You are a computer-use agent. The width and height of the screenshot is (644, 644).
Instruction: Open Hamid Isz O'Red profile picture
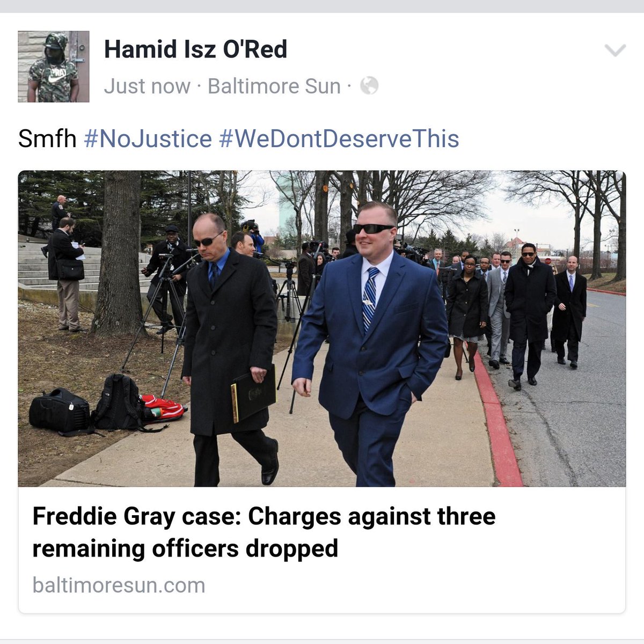[54, 67]
